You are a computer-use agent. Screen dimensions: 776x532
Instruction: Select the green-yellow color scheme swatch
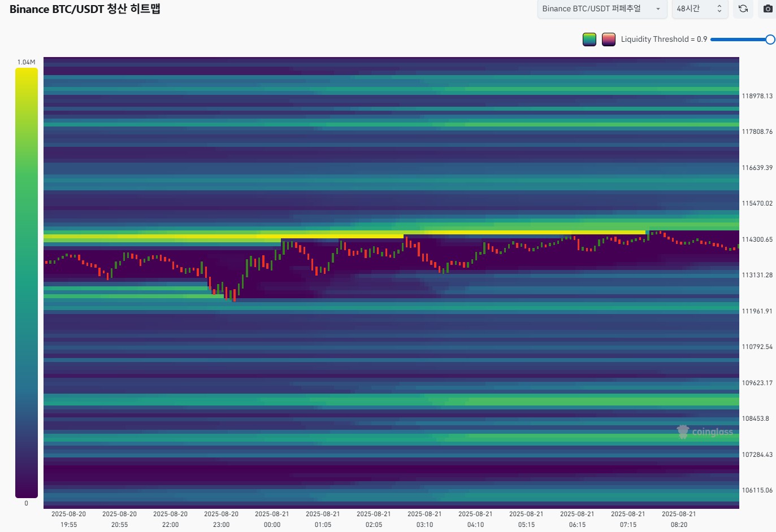pyautogui.click(x=589, y=40)
